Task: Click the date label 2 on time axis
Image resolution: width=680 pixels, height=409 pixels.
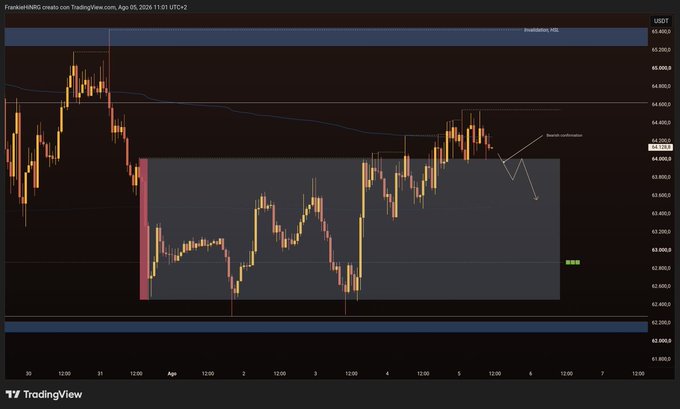Action: pyautogui.click(x=244, y=373)
